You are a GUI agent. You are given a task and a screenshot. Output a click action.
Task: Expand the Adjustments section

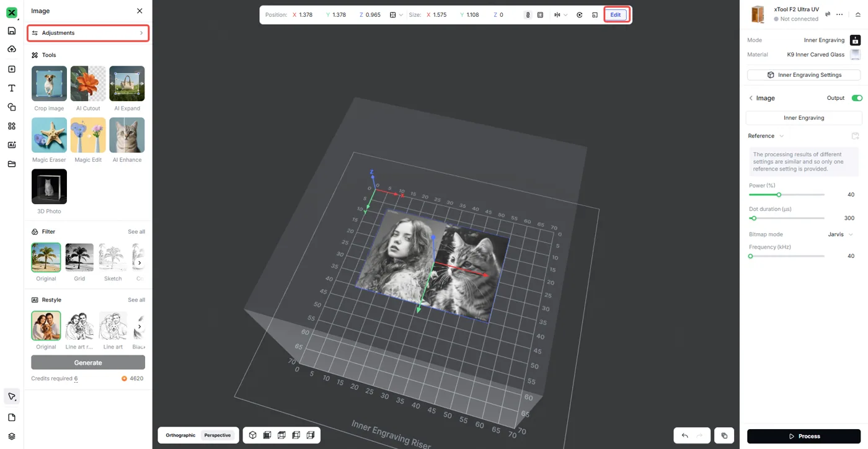88,33
